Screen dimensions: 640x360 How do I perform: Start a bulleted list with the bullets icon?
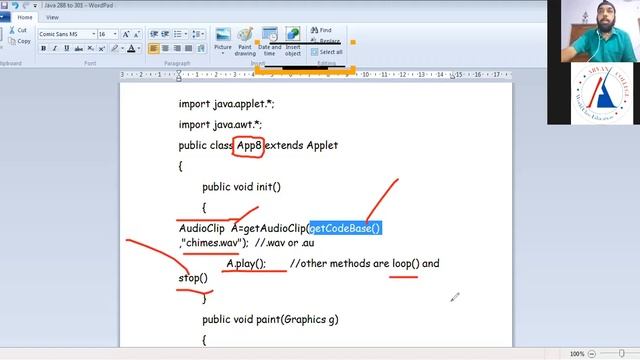178,34
